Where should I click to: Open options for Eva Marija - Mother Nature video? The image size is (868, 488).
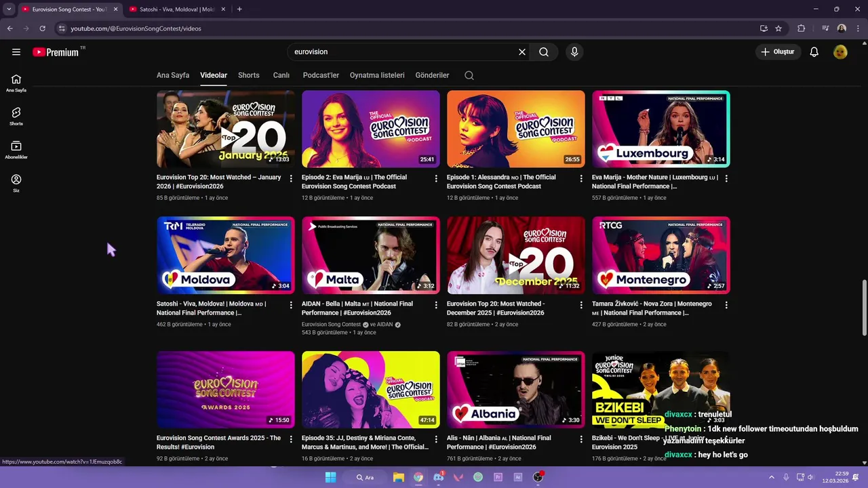(x=726, y=178)
